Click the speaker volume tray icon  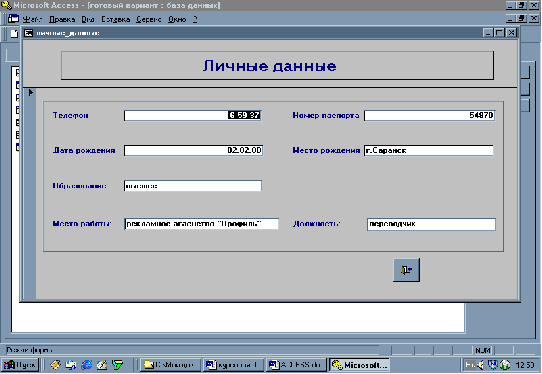click(480, 365)
